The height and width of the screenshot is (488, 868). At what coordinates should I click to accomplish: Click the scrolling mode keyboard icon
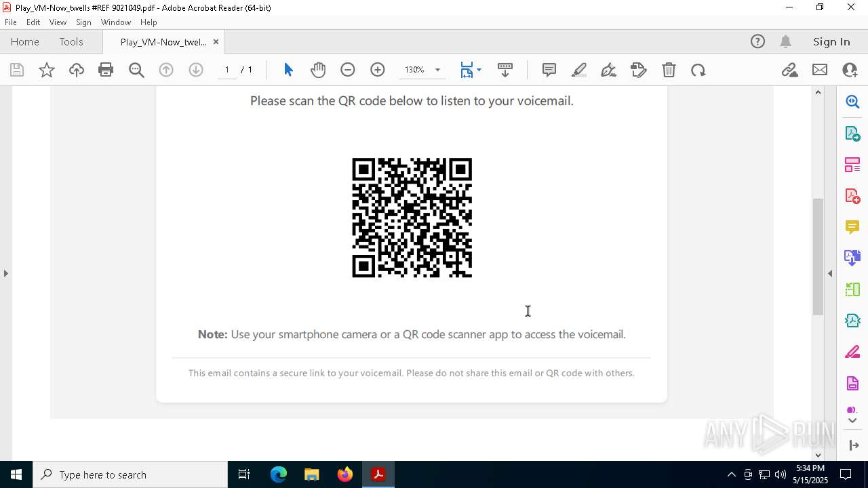click(505, 70)
